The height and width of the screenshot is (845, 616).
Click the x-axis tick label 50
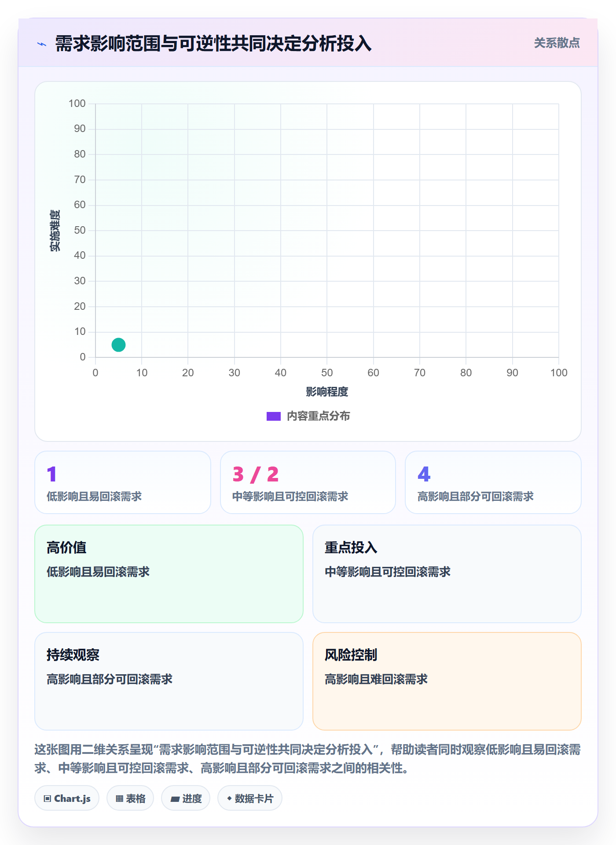pyautogui.click(x=327, y=373)
